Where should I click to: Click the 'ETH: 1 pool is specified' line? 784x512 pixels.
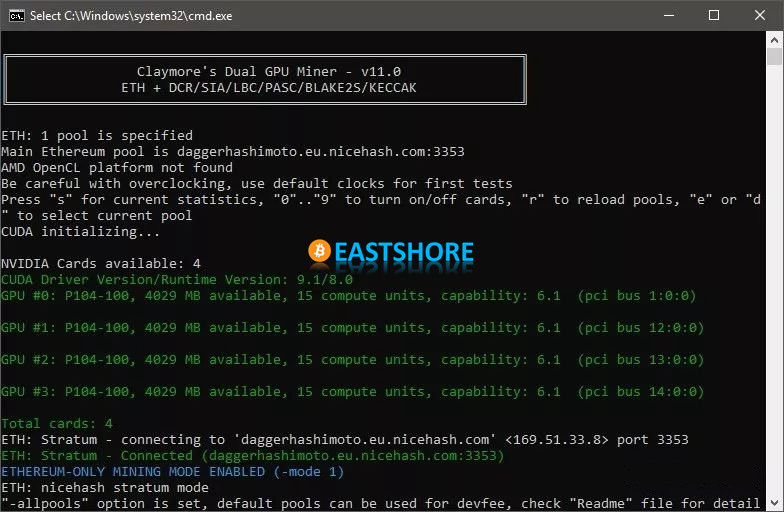97,136
